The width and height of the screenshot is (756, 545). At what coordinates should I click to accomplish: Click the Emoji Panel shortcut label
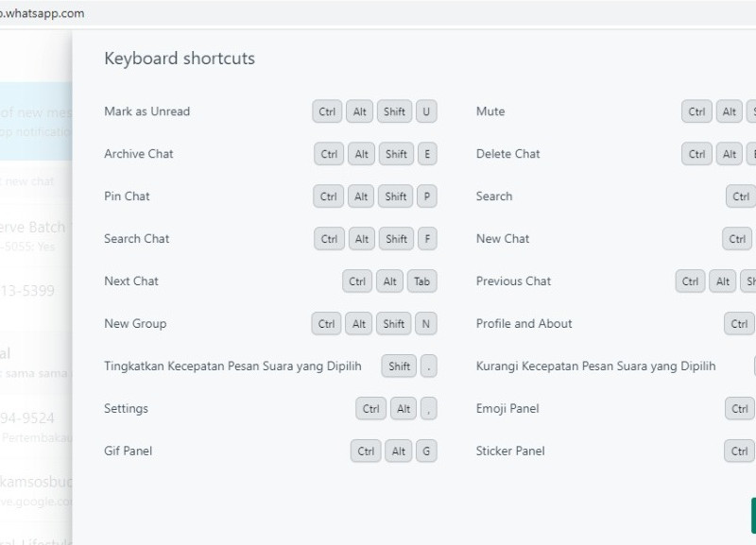(507, 409)
